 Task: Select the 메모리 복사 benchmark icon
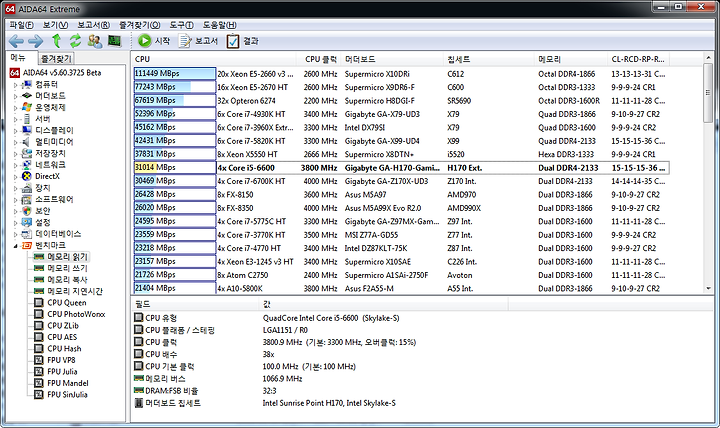(39, 280)
